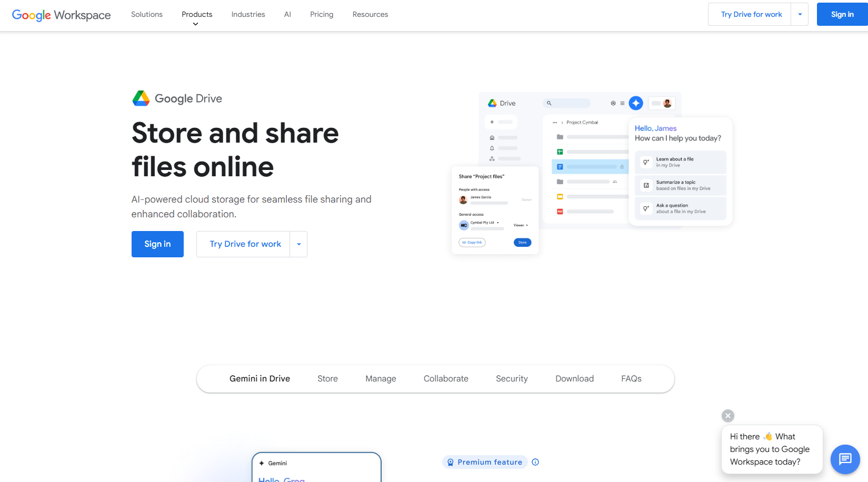Image resolution: width=868 pixels, height=482 pixels.
Task: Select the Manage tab
Action: click(381, 379)
